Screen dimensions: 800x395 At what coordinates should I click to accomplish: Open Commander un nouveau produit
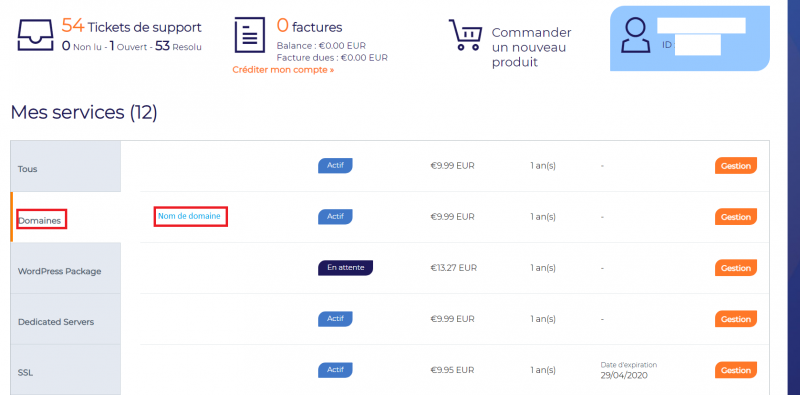[531, 47]
